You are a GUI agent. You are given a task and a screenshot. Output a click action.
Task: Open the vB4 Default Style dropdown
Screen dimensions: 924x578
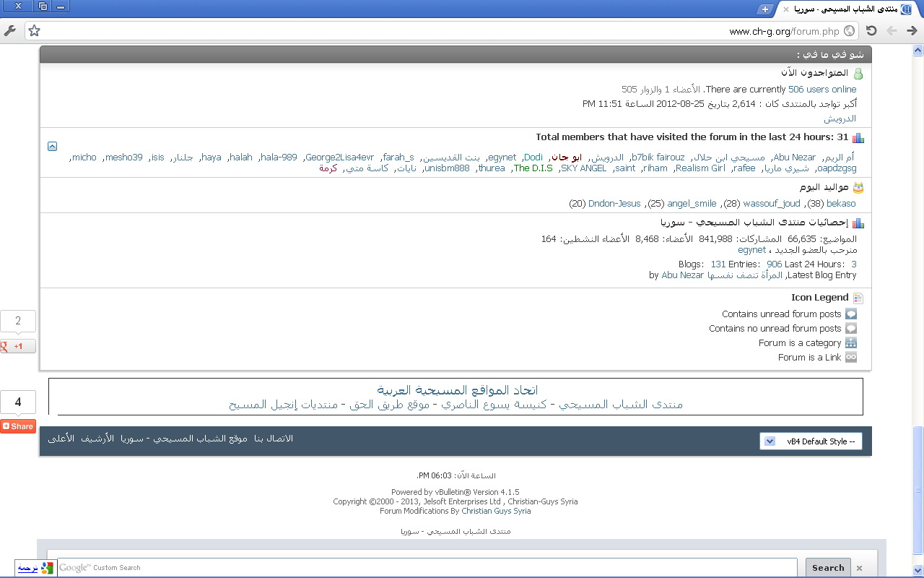tap(811, 441)
